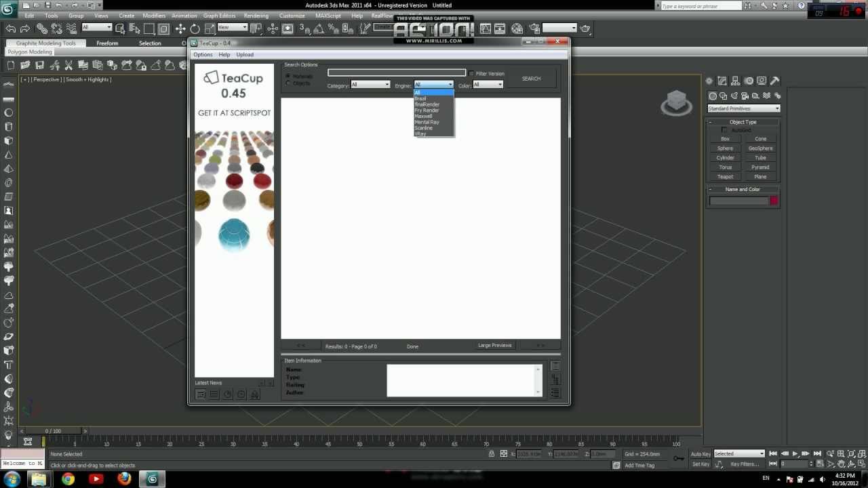Click Play Animation in playback controls
Viewport: 868px width, 488px height.
coord(795,453)
